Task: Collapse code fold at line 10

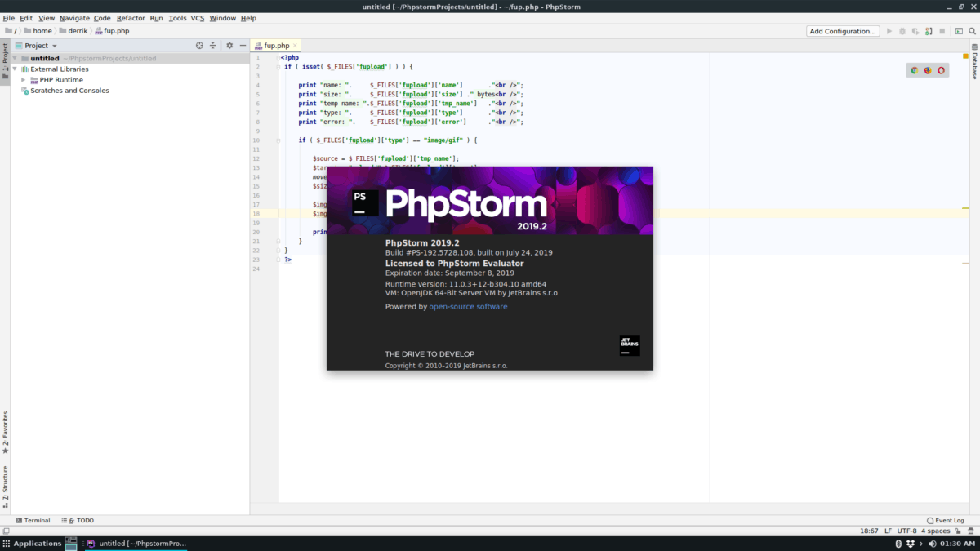Action: tap(278, 140)
